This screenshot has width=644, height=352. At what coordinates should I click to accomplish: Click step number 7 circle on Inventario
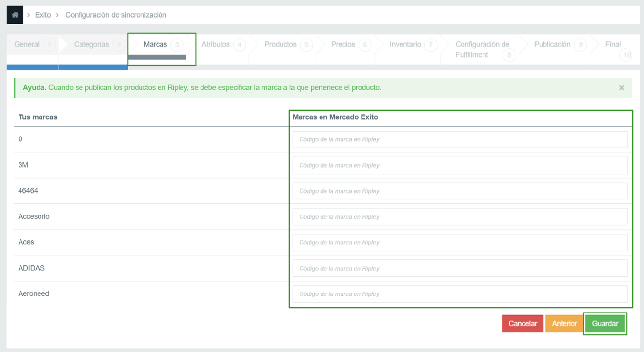click(x=431, y=45)
